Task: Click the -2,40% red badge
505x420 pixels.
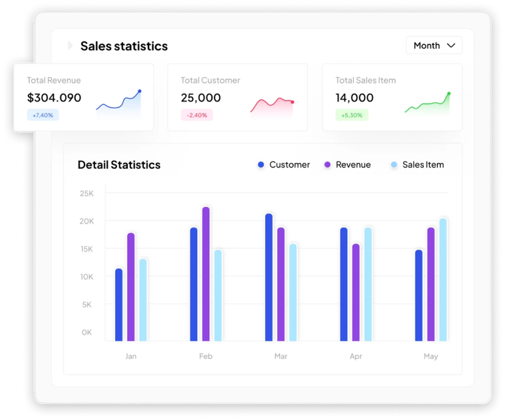Action: point(197,115)
